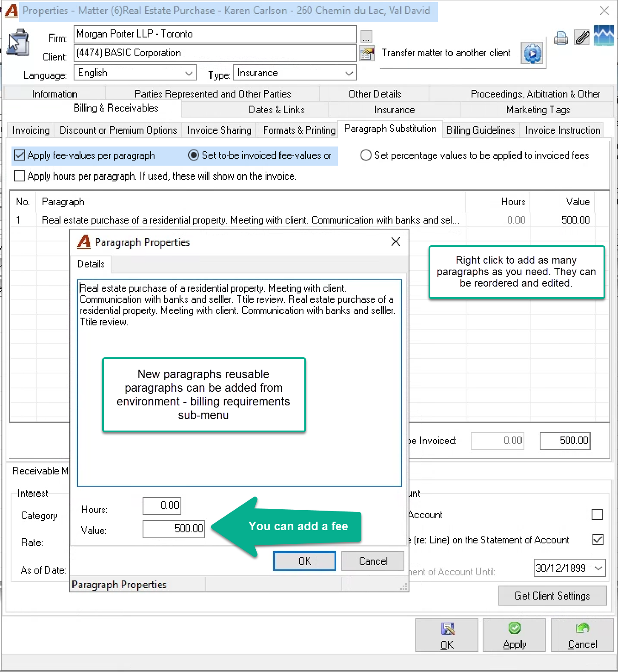Click the transfer matter gear icon
The width and height of the screenshot is (618, 672).
[532, 54]
